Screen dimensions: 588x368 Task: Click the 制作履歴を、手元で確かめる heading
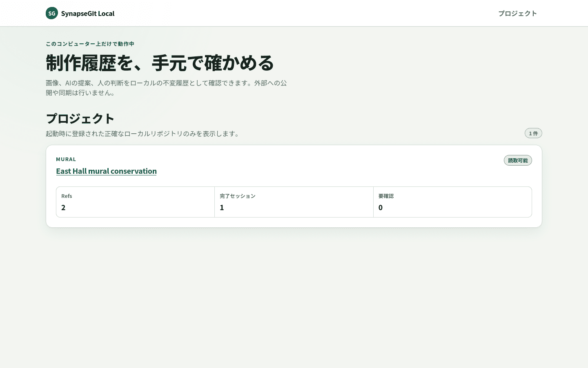click(160, 63)
